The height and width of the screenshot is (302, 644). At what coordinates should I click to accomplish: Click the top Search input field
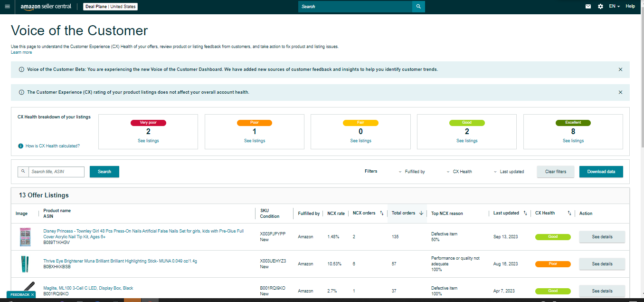355,7
